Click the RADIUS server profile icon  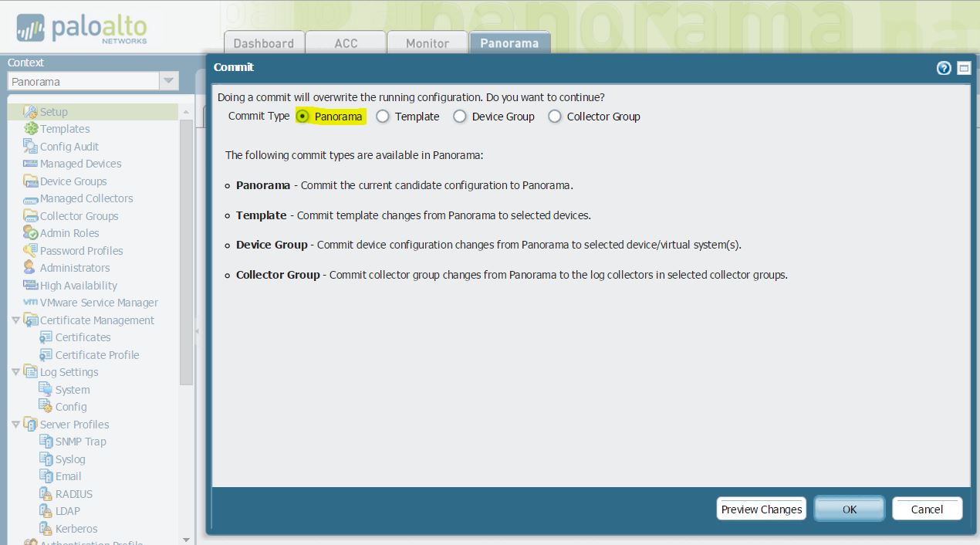tap(46, 494)
